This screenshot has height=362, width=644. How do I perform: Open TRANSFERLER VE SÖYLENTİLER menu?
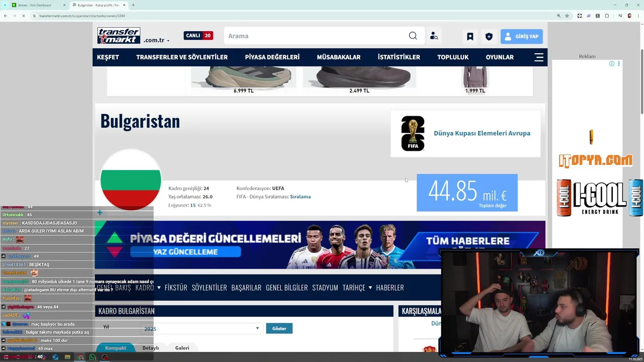[x=182, y=57]
